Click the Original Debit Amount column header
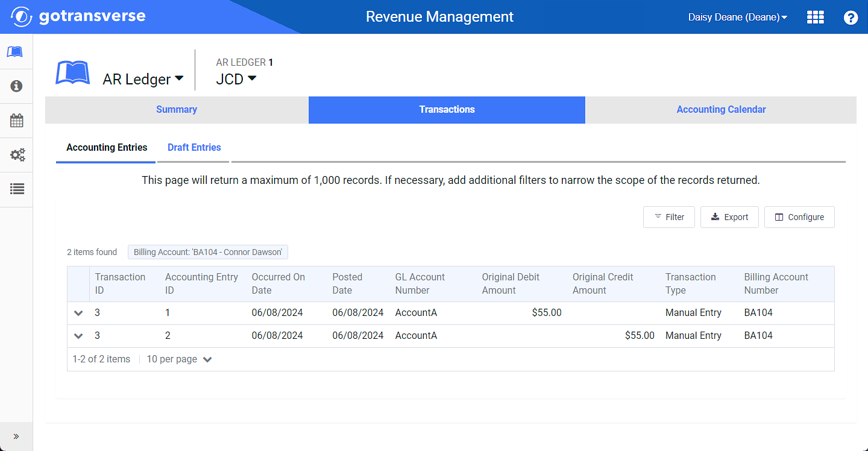 pyautogui.click(x=511, y=283)
